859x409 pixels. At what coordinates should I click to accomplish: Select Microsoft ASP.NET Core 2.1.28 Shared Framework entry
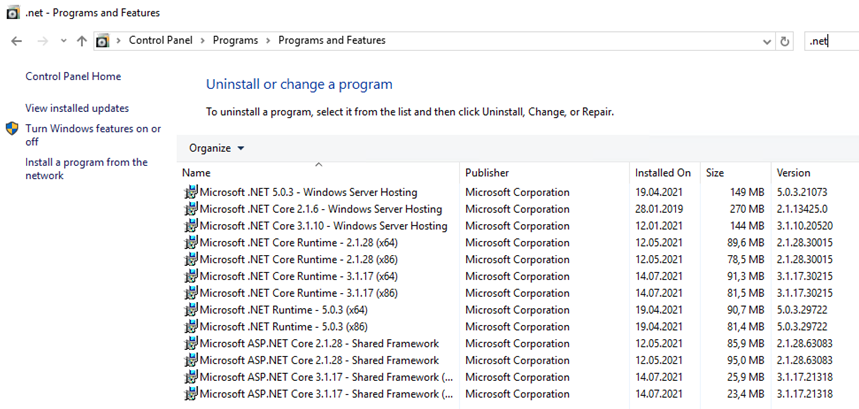tap(319, 343)
